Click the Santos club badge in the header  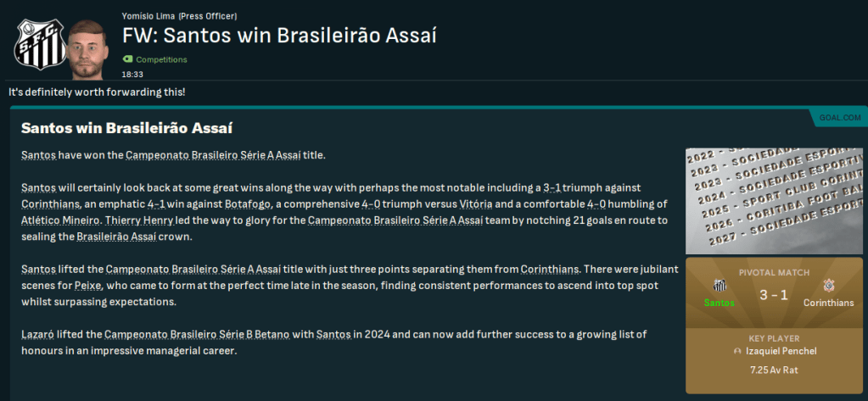tap(34, 44)
